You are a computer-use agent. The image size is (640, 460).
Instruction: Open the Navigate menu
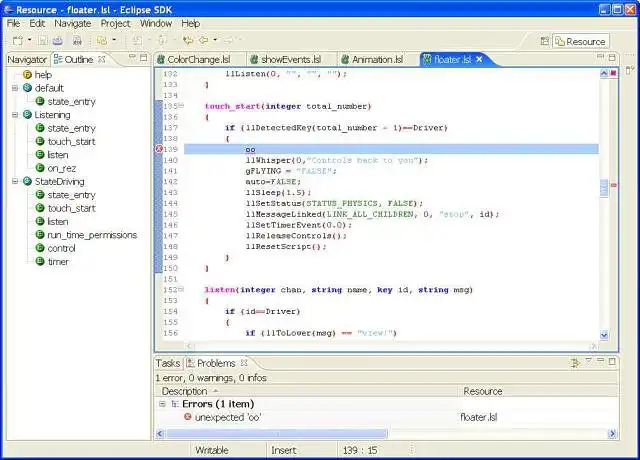tap(73, 24)
